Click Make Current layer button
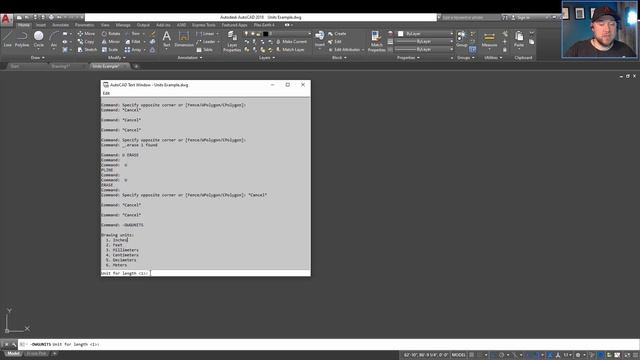Screen dimensions: 640x360 coord(291,42)
